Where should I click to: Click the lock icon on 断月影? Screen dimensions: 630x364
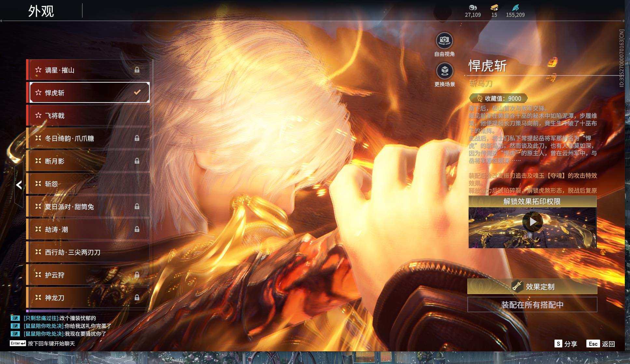137,161
